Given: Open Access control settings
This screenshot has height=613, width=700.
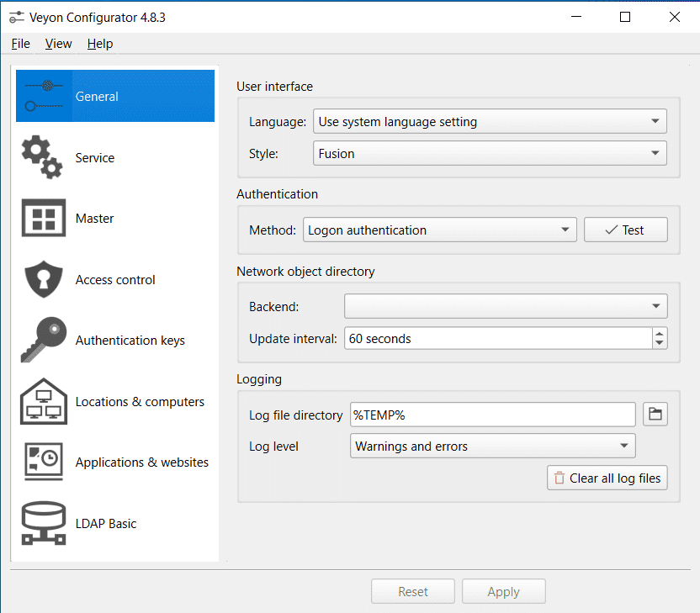Looking at the screenshot, I should coord(115,279).
